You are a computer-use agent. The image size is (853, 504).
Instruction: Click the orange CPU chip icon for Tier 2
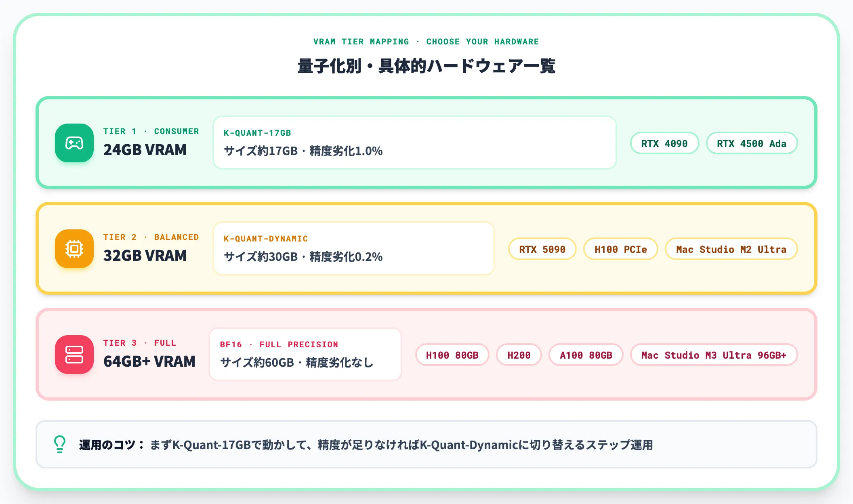[74, 249]
